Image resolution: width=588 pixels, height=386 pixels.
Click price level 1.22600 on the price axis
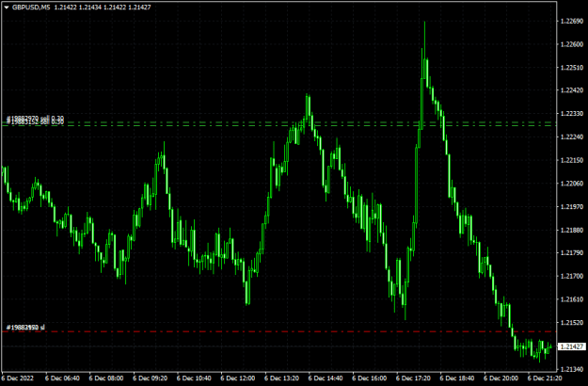click(571, 44)
